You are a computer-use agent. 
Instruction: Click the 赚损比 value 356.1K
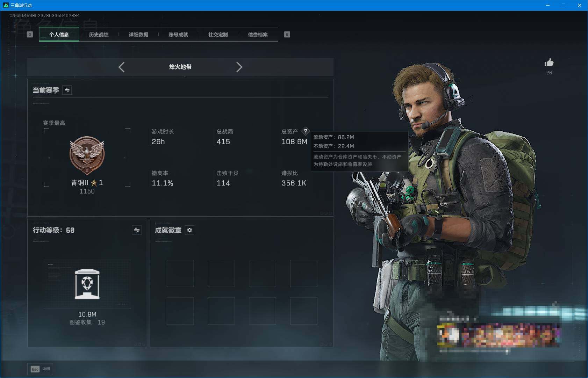[x=294, y=183]
